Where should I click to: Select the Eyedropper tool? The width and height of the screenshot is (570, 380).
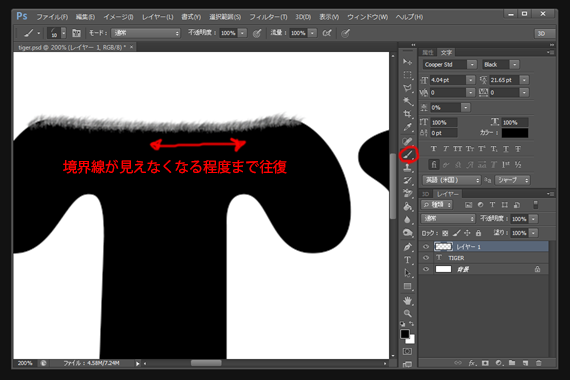(407, 127)
